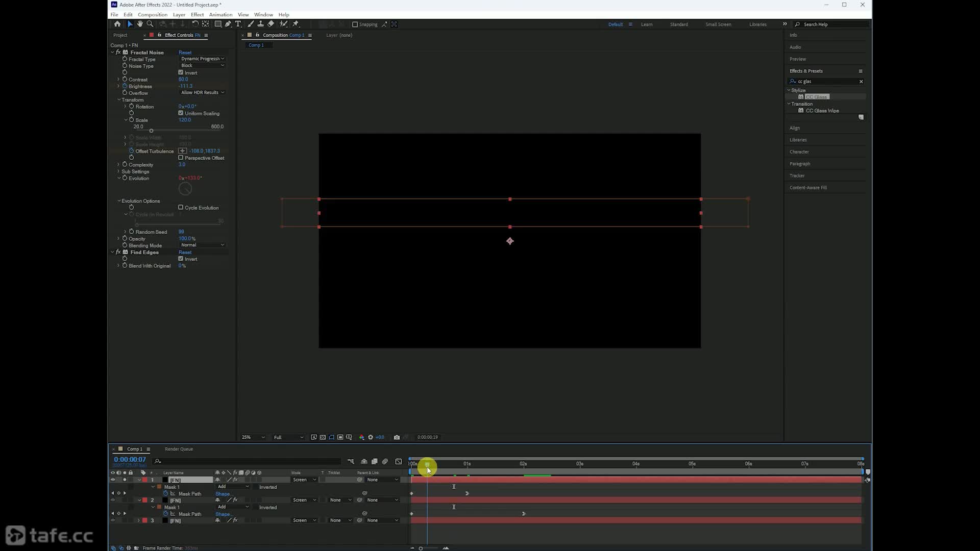
Task: Choose the Clone Stamp tool
Action: 260,24
